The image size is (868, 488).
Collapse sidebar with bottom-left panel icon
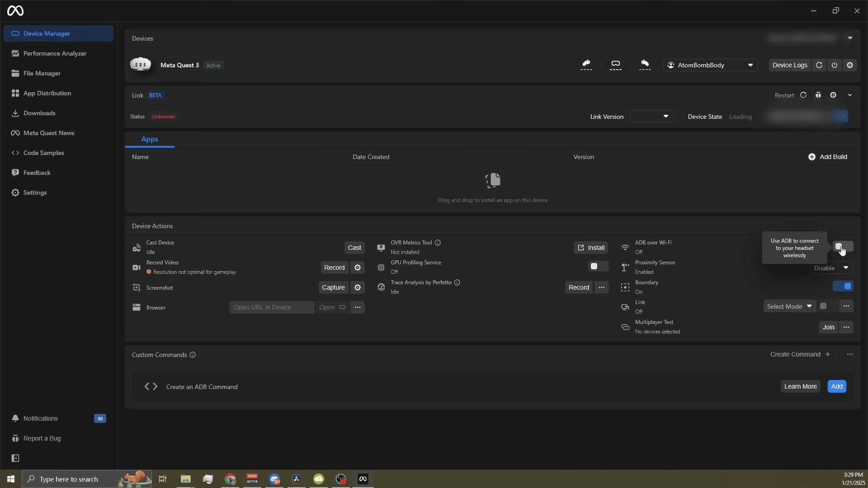point(15,458)
